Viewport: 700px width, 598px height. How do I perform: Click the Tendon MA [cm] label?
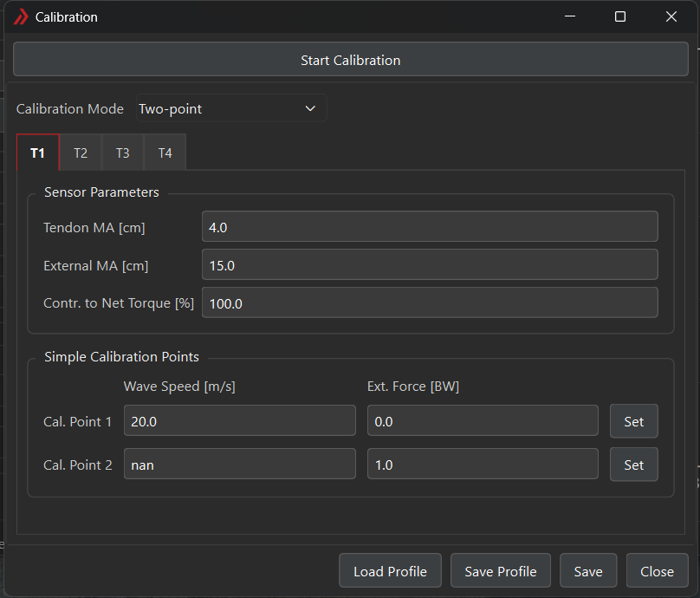click(x=94, y=228)
